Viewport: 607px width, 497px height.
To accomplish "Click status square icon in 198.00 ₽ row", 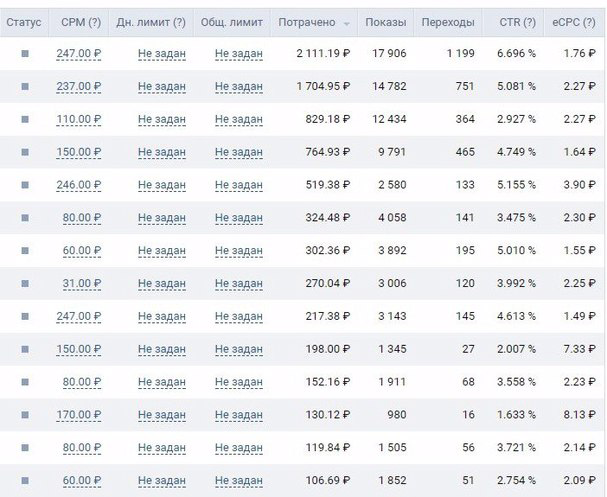I will 25,349.
